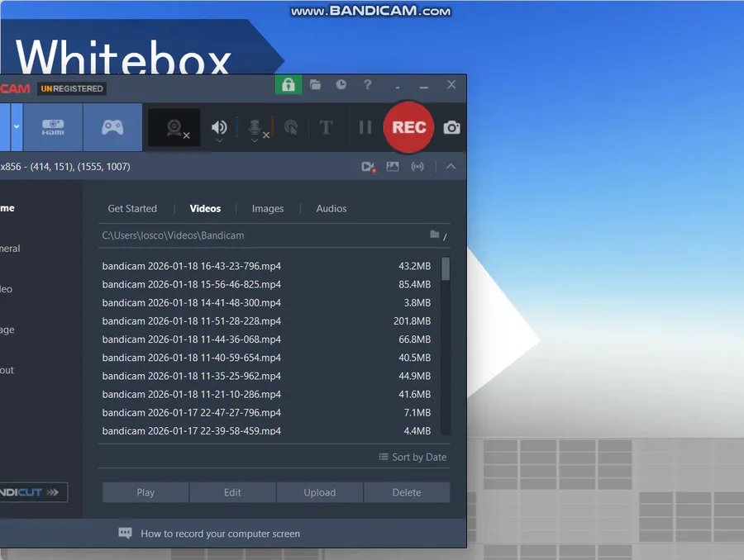Switch to the Audios tab
Viewport: 744px width, 560px height.
click(x=331, y=209)
